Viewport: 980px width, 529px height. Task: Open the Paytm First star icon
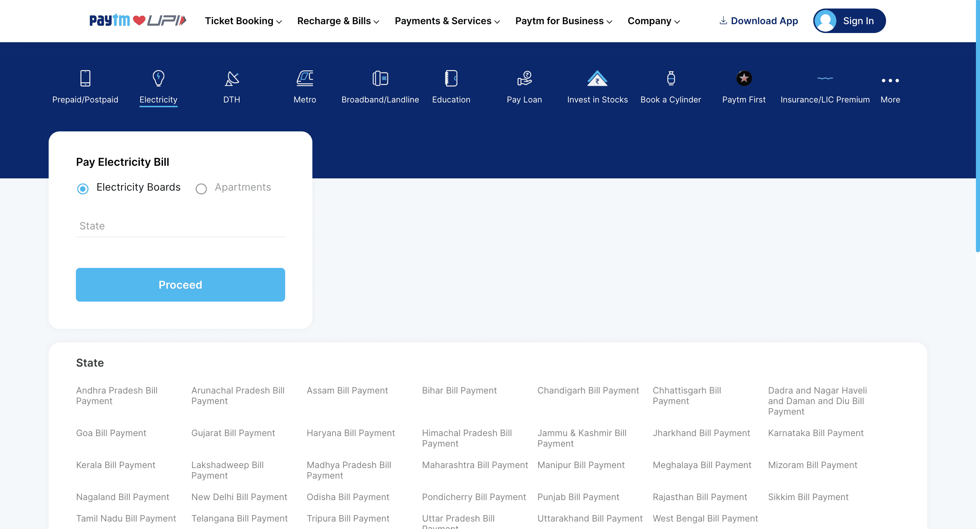tap(744, 78)
